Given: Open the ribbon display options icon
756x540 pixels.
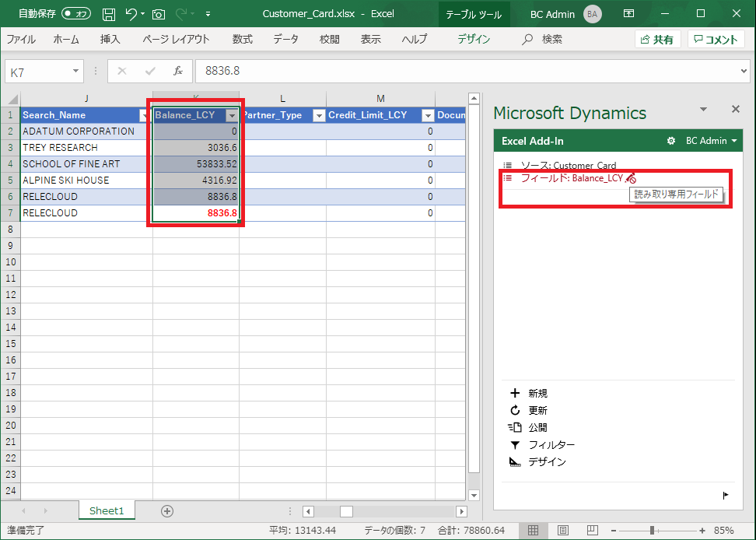Looking at the screenshot, I should [628, 13].
